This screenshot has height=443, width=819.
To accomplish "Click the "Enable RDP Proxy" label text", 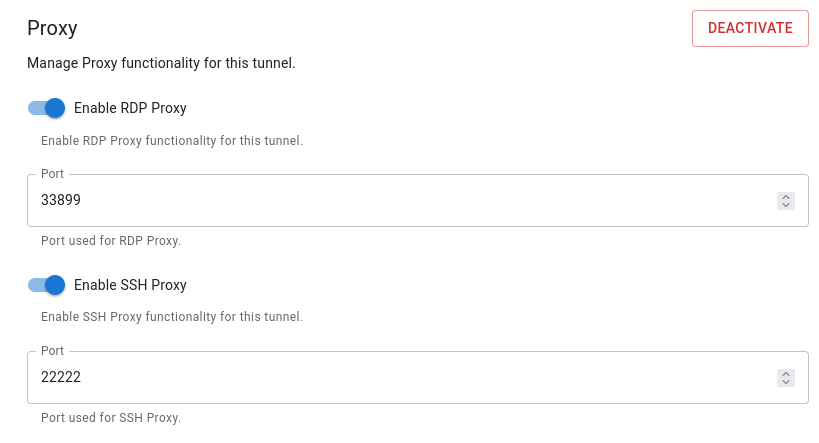I will tap(130, 108).
